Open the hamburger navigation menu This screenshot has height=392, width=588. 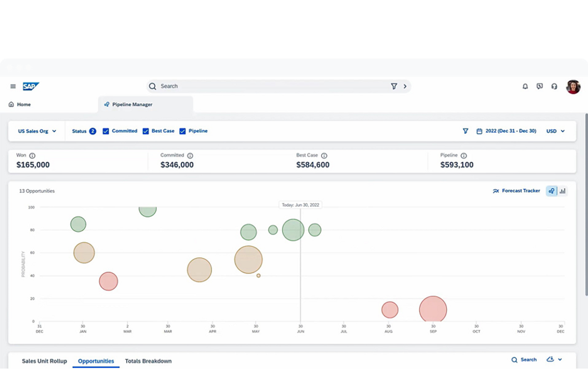coord(13,86)
